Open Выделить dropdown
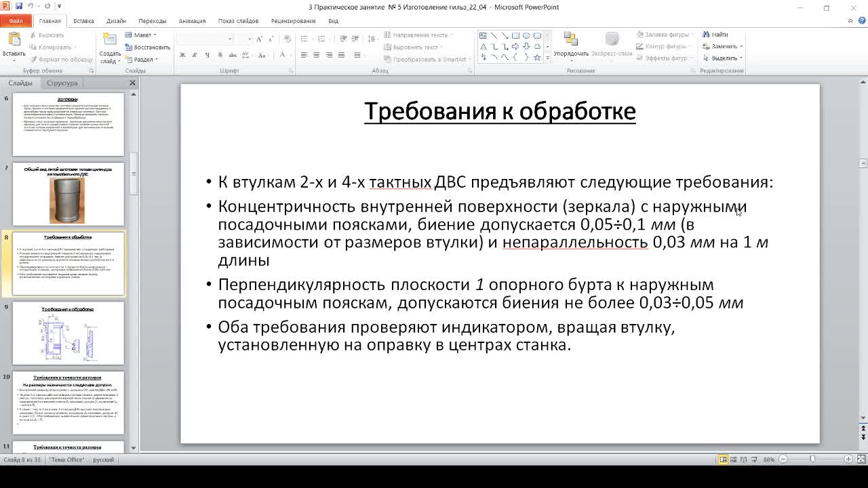 pyautogui.click(x=724, y=58)
